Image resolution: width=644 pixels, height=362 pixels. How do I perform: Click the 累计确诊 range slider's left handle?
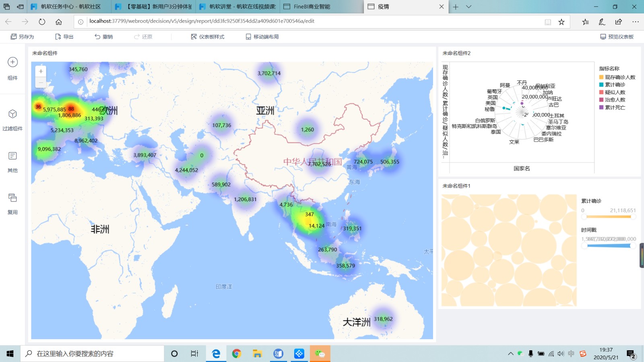pos(584,217)
